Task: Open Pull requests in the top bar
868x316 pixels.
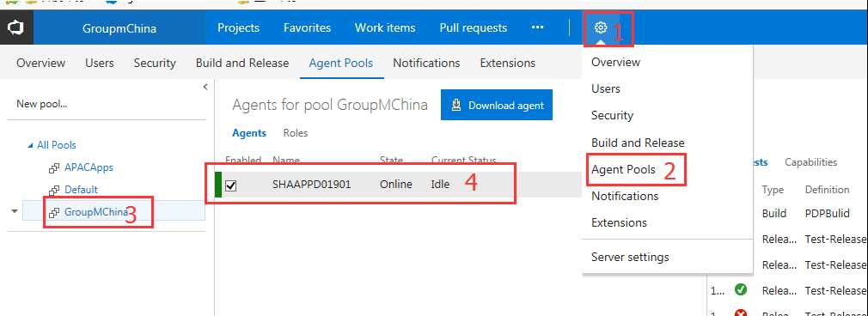Action: pyautogui.click(x=474, y=27)
